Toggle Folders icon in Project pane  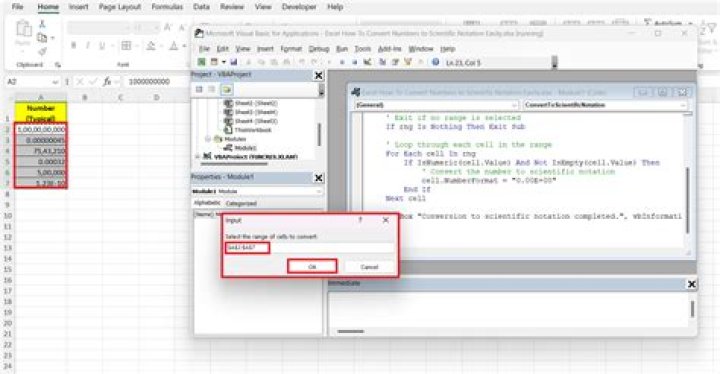[226, 90]
